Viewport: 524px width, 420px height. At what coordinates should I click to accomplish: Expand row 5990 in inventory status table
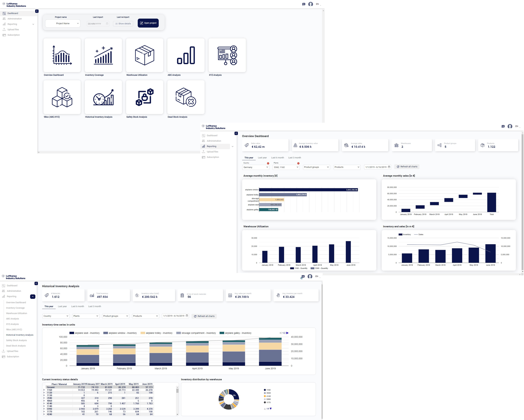[x=44, y=409]
